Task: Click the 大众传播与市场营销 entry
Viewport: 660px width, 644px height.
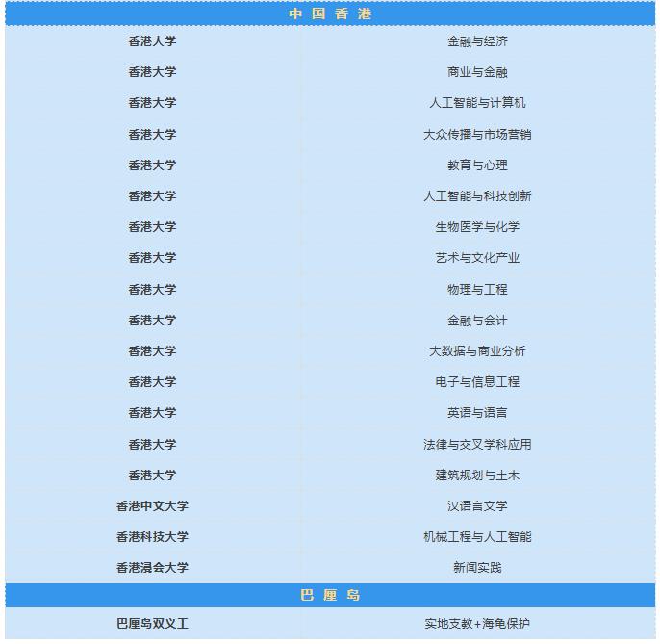Action: pyautogui.click(x=477, y=135)
